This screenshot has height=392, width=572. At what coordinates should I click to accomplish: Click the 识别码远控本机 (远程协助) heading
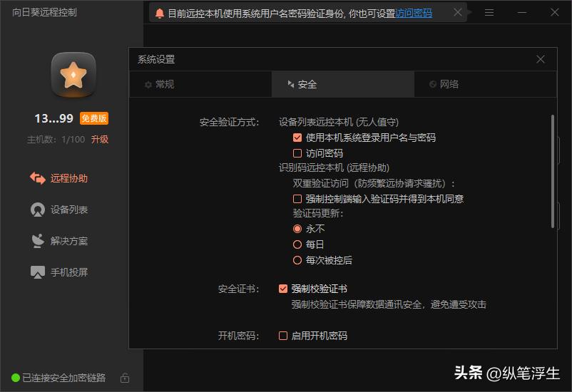point(334,167)
